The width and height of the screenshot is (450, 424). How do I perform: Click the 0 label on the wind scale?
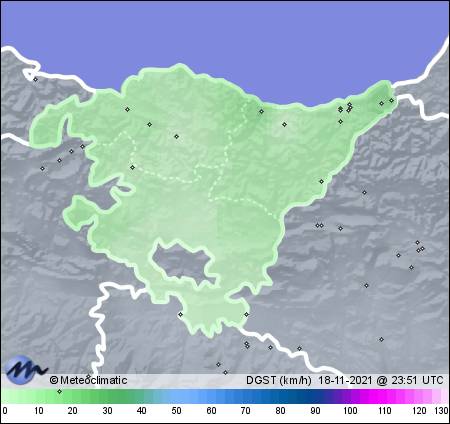tap(5, 411)
